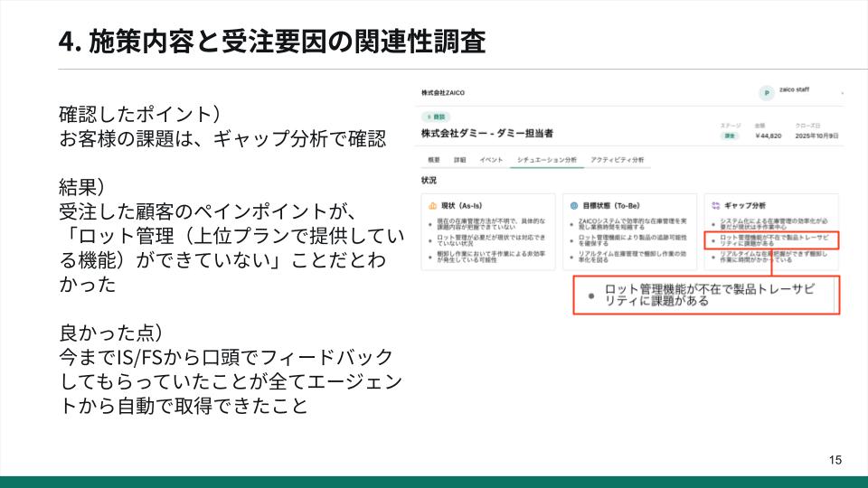Switch to the 詳細 tab

tap(460, 160)
